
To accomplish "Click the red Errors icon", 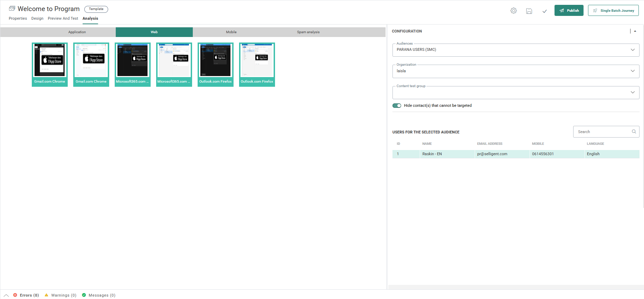I will (x=15, y=295).
